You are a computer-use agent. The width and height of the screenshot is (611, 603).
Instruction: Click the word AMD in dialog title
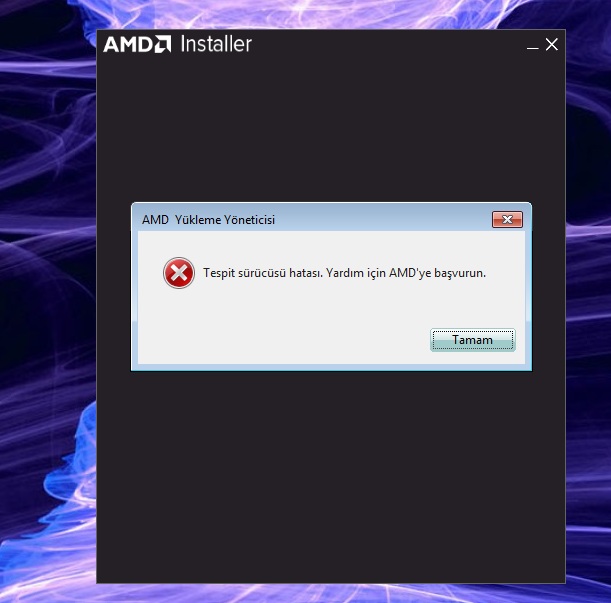(155, 220)
